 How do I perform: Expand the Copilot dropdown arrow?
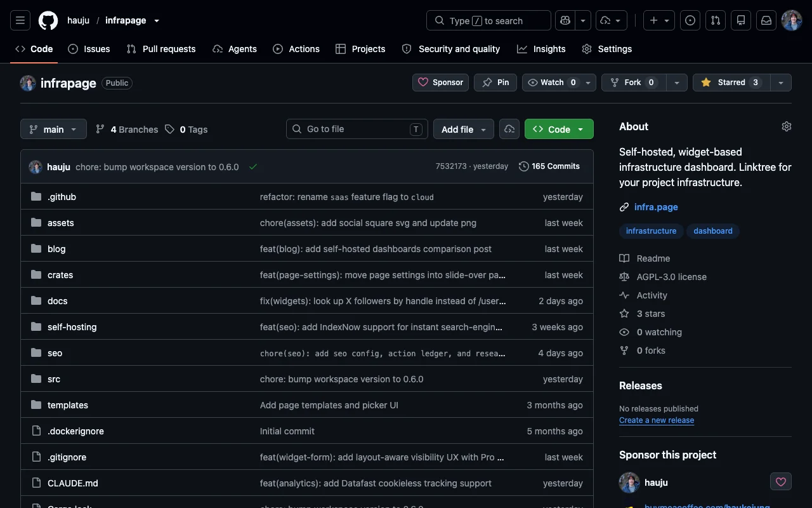[583, 20]
